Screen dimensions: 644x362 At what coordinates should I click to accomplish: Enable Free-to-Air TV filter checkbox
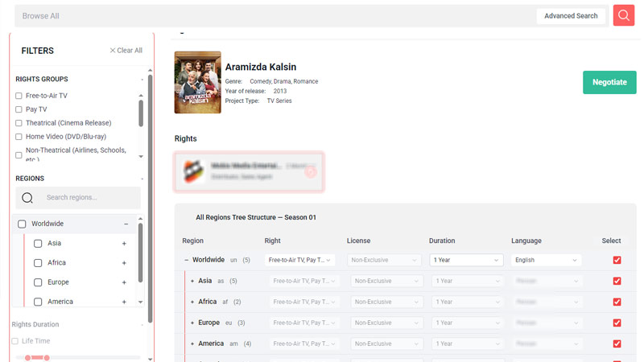click(19, 96)
